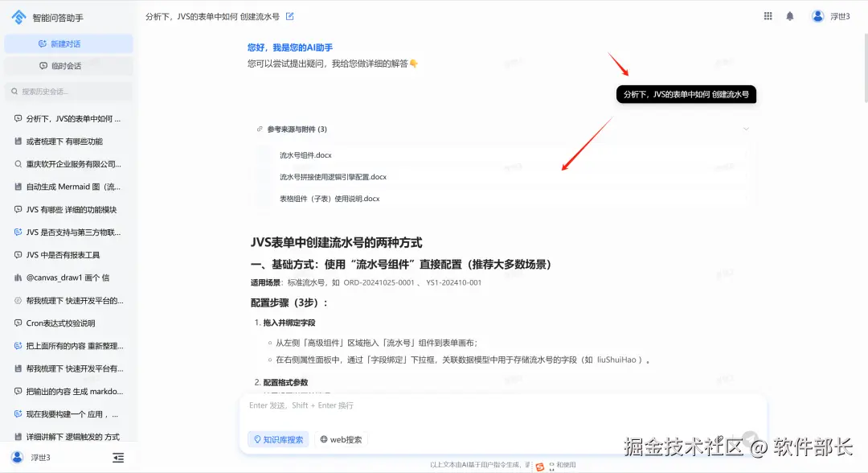The image size is (868, 473).
Task: Click chat icon beside 分析下，JVS的表单 history item
Action: 18,118
